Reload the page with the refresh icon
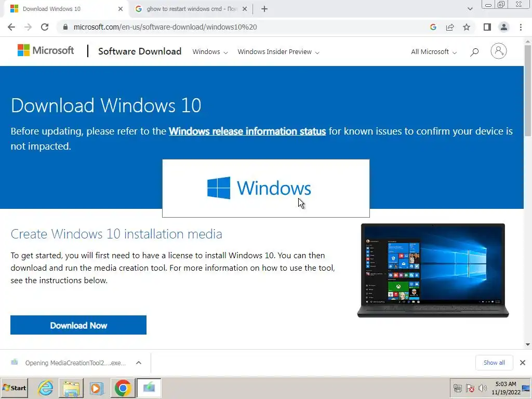The height and width of the screenshot is (399, 532). coord(45,27)
